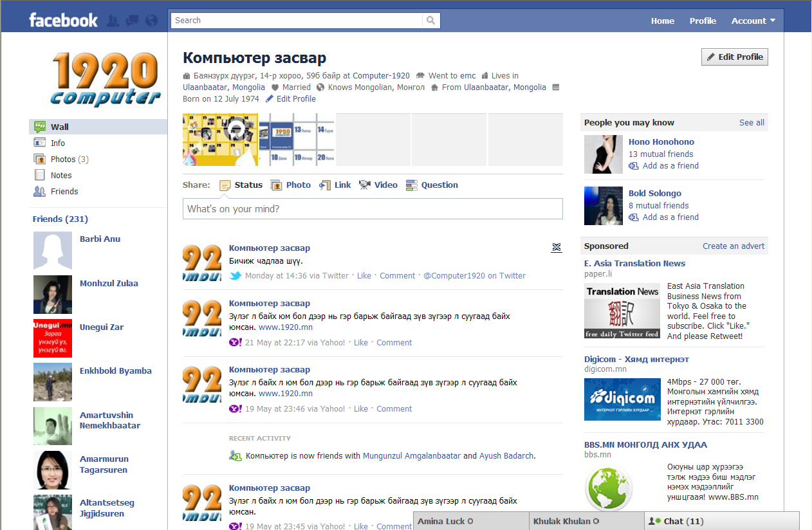Open Friends in left sidebar

click(98, 191)
